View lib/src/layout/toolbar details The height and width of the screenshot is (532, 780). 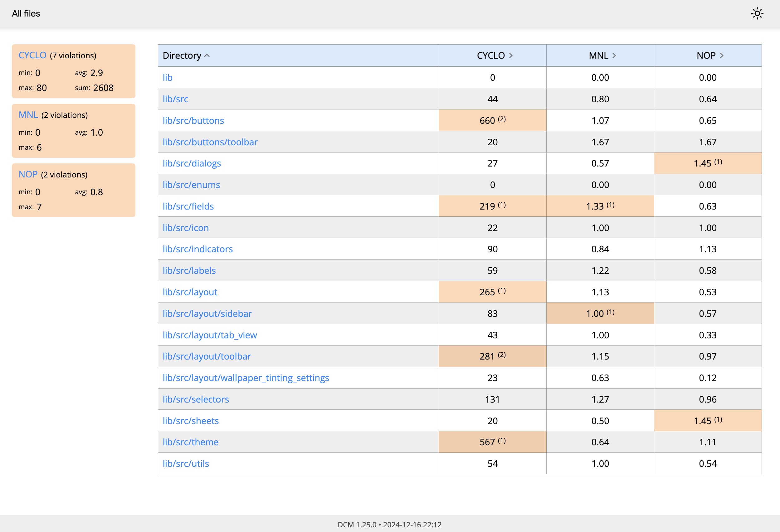[207, 356]
